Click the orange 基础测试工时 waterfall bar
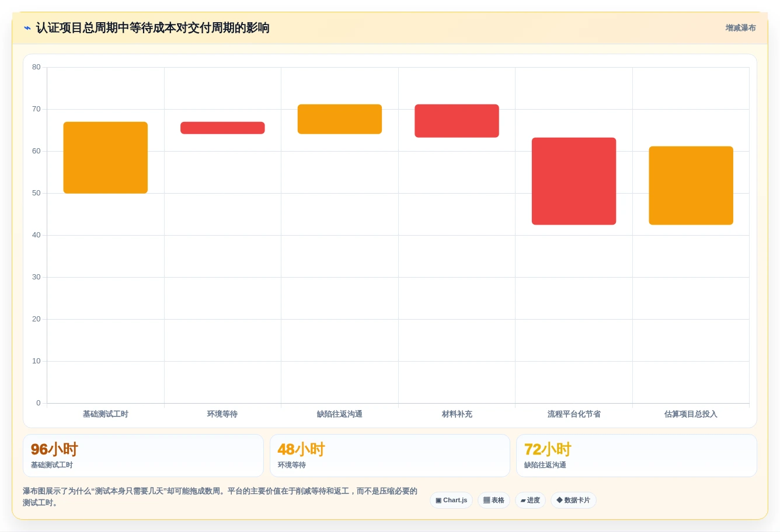 (x=106, y=157)
